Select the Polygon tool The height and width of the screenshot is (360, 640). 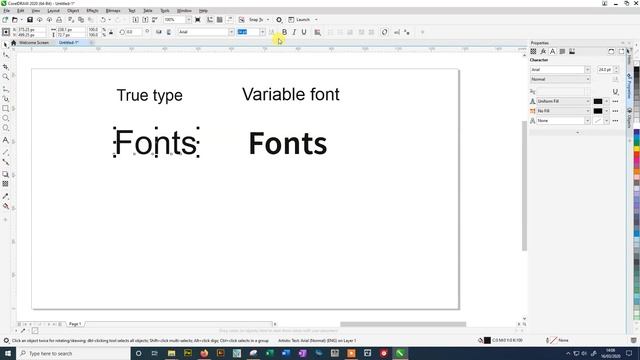(x=5, y=128)
